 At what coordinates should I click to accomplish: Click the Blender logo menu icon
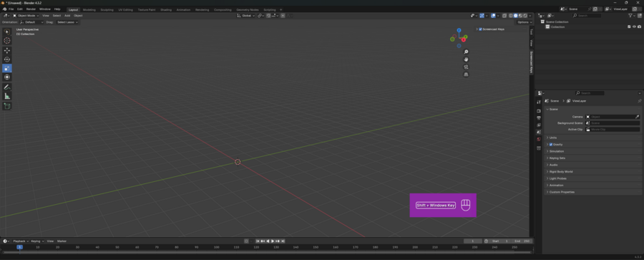coord(4,9)
